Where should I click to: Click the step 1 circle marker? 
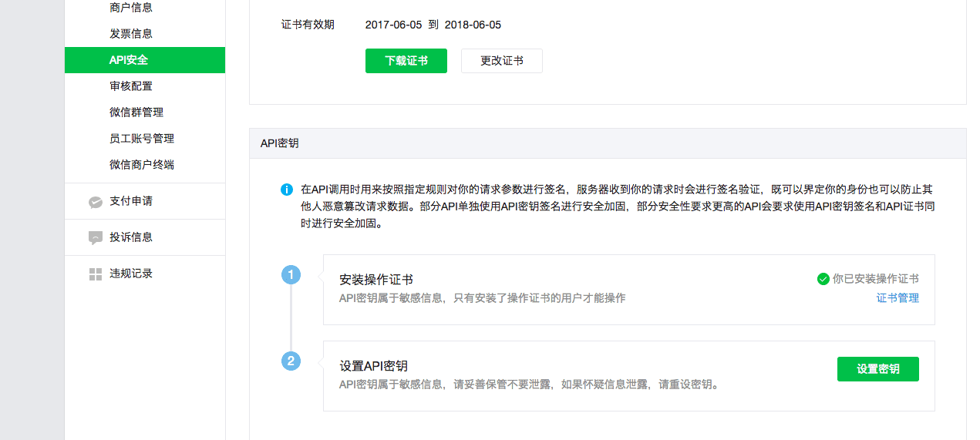(x=291, y=274)
